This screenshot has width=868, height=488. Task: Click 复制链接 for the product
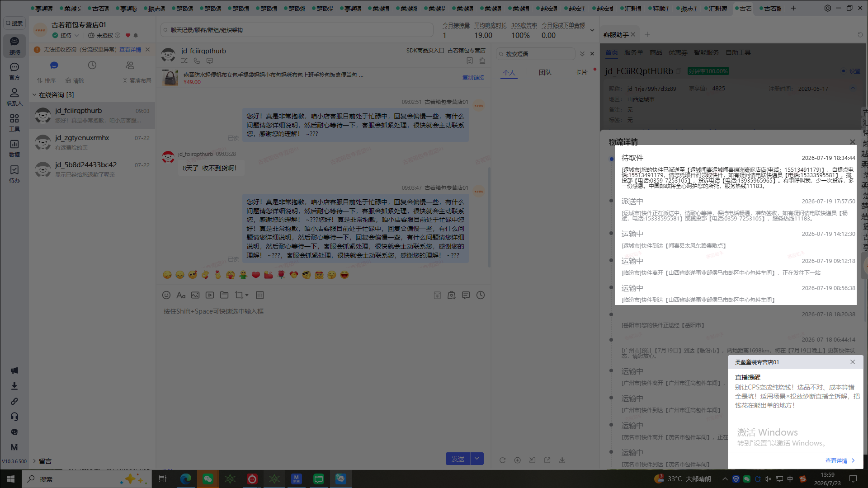pos(473,77)
